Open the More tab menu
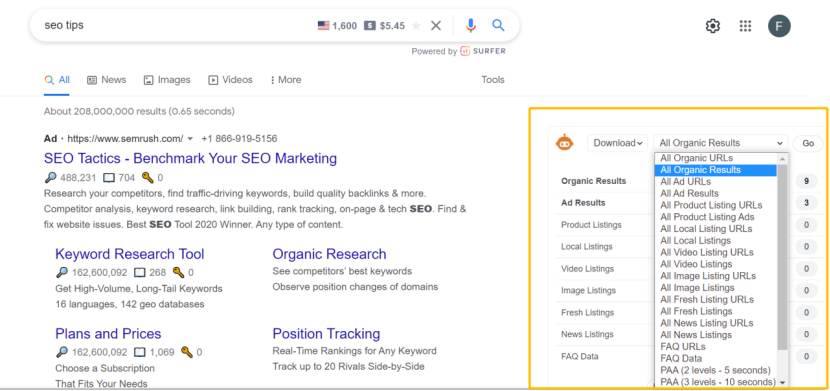The image size is (830, 391). tap(286, 80)
